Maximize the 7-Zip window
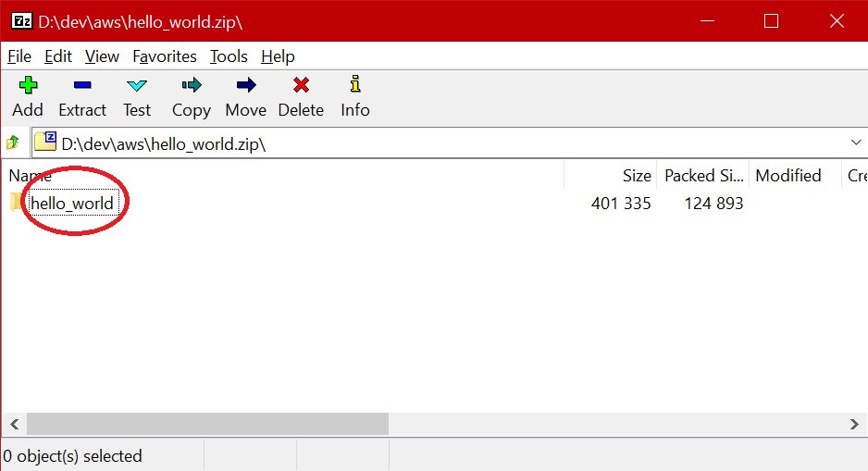 click(x=771, y=21)
